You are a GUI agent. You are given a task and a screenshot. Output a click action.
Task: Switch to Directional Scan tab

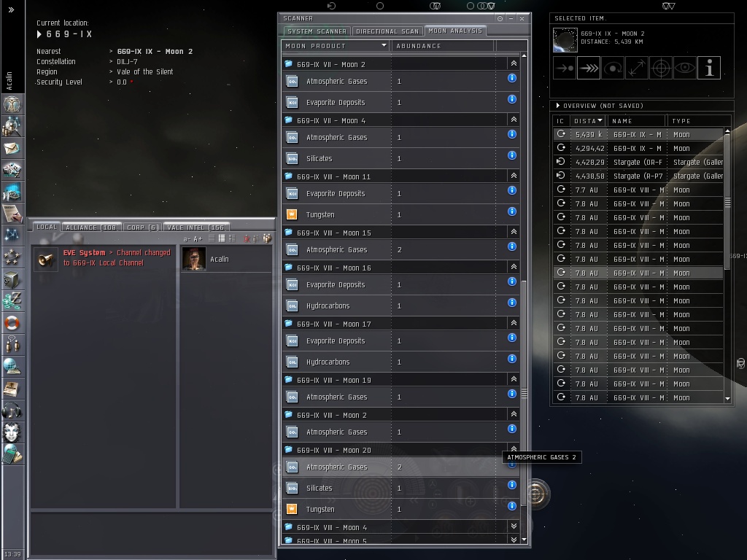pyautogui.click(x=387, y=31)
